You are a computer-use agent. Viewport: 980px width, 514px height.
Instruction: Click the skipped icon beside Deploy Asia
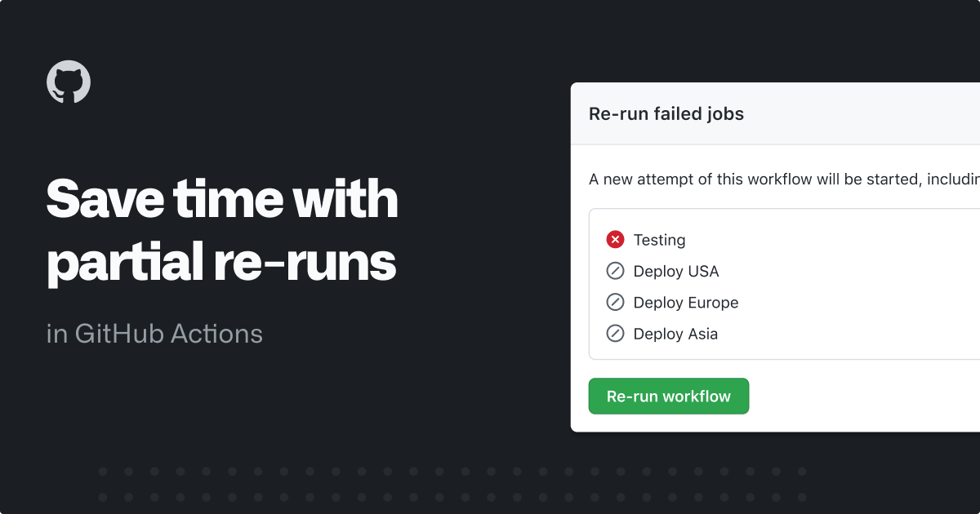tap(615, 334)
